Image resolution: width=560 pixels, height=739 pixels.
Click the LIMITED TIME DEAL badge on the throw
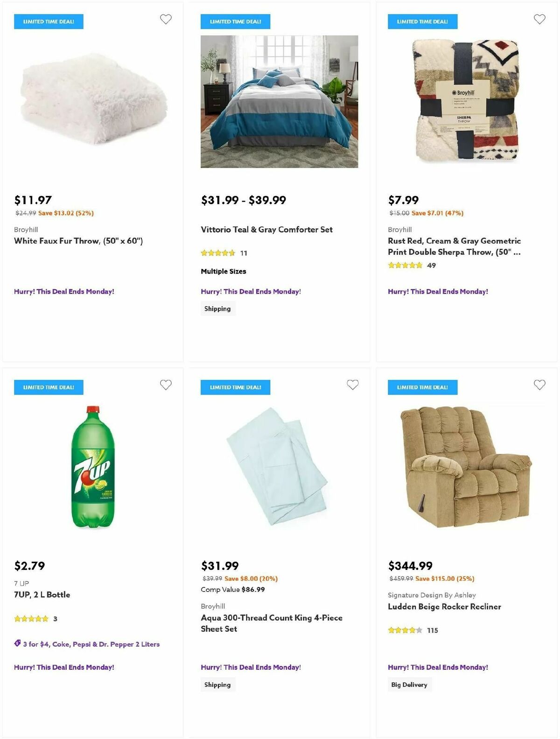[49, 21]
